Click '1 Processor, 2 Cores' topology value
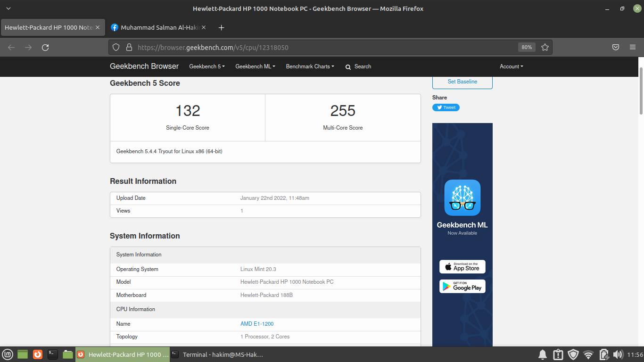Screen dimensions: 644x362 coord(265,337)
